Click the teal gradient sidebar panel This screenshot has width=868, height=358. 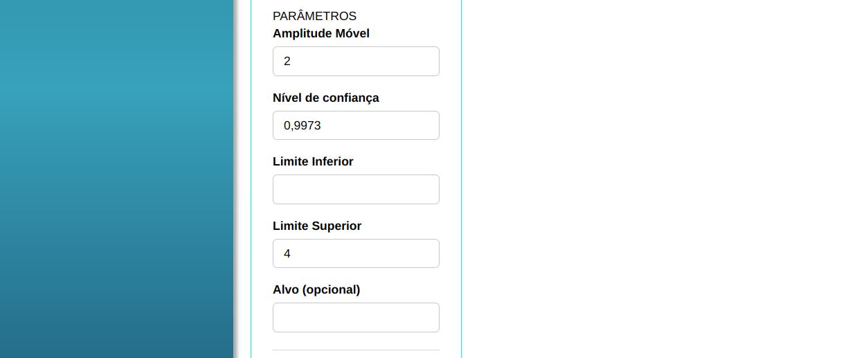click(x=116, y=179)
